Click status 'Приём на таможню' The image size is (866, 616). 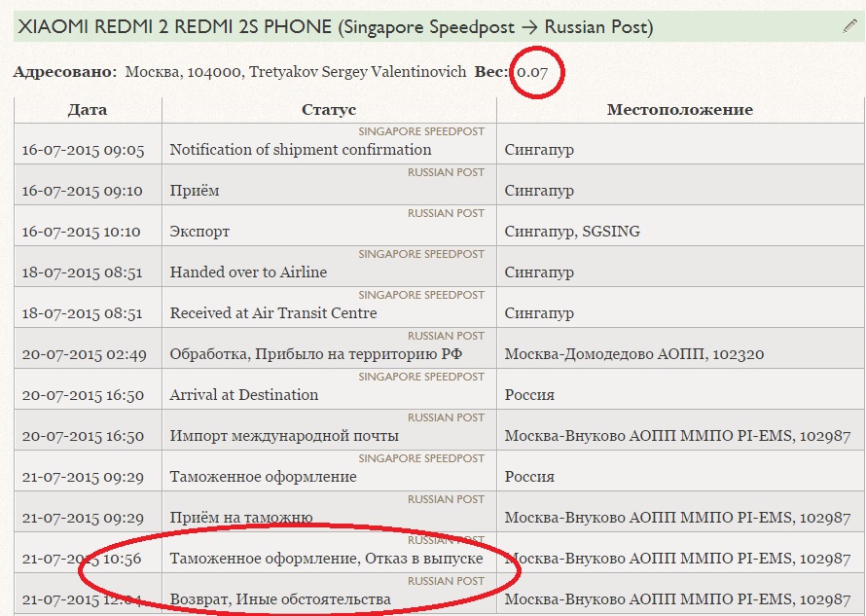tap(240, 518)
